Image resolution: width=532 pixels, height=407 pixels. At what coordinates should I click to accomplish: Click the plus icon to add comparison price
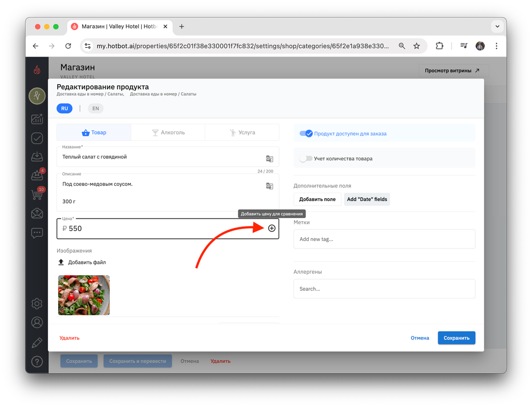[x=272, y=228]
